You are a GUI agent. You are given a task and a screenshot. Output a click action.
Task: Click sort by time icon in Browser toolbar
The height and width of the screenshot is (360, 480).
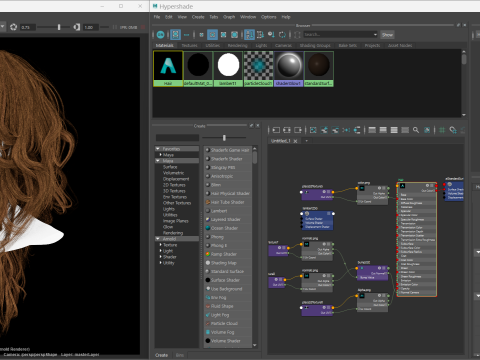pyautogui.click(x=271, y=35)
